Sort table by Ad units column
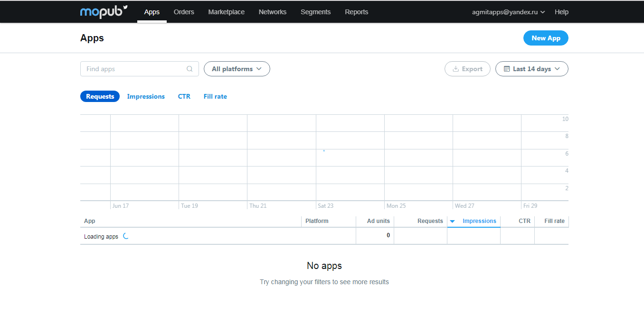This screenshot has height=315, width=644. (x=379, y=221)
